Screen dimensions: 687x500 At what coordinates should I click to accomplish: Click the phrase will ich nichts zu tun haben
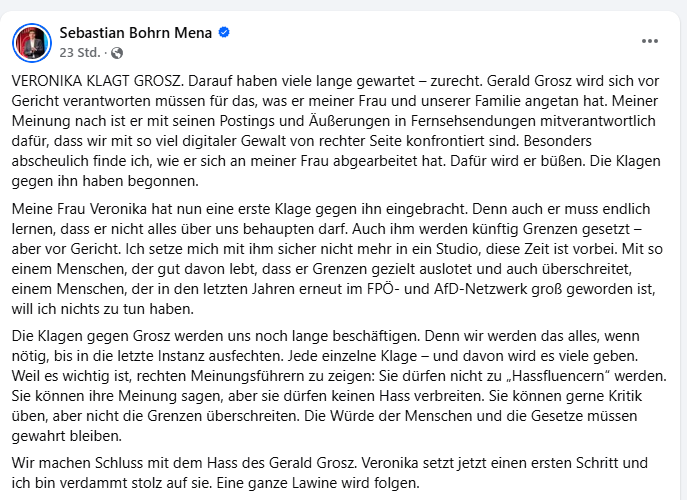pyautogui.click(x=103, y=309)
